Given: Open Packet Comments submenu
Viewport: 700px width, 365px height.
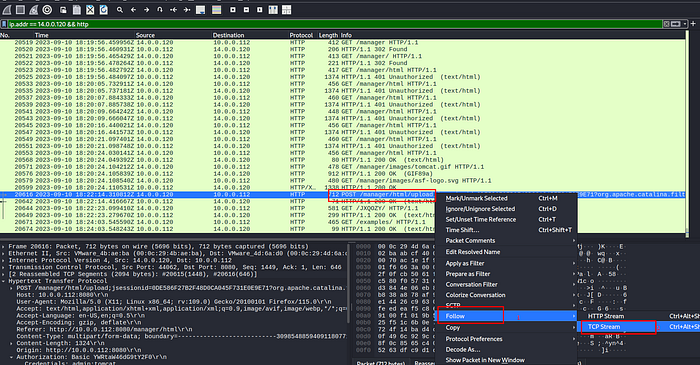Looking at the screenshot, I should pos(506,241).
